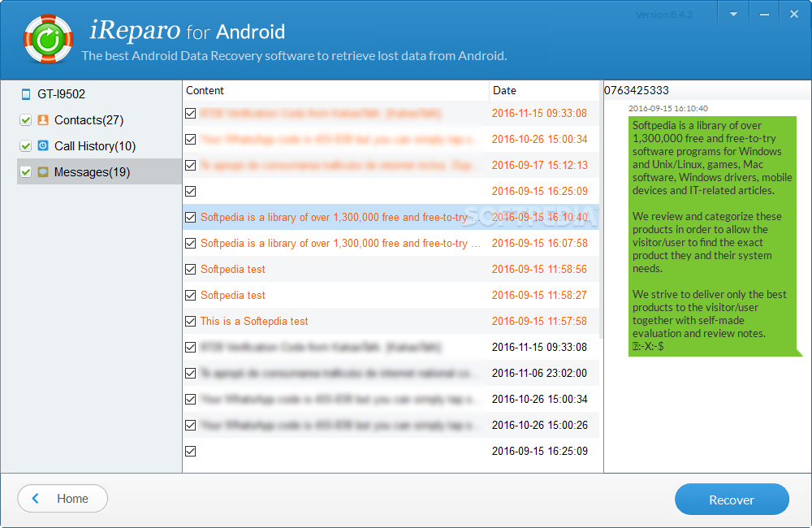Uncheck the Softpedia library message at 16:07:58
Screen dimensions: 812x528
click(191, 243)
